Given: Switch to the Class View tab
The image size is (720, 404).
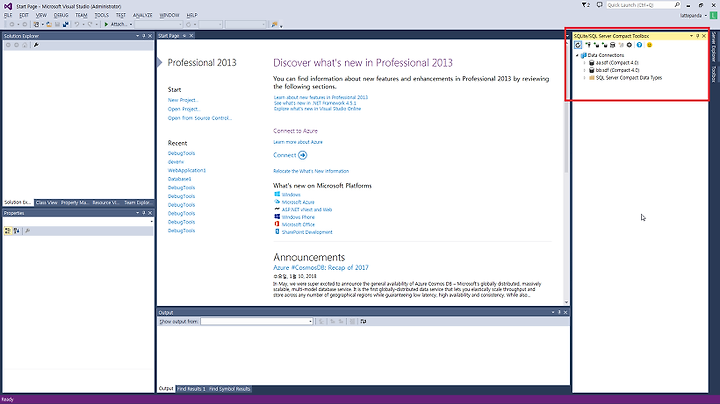Looking at the screenshot, I should point(46,202).
